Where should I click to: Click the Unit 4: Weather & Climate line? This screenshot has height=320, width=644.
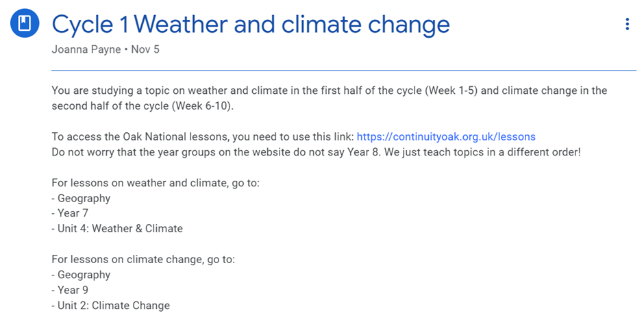pos(117,228)
